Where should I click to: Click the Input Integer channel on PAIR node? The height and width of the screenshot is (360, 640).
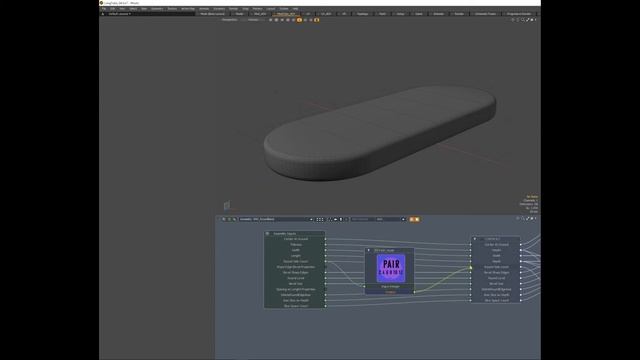coord(390,287)
